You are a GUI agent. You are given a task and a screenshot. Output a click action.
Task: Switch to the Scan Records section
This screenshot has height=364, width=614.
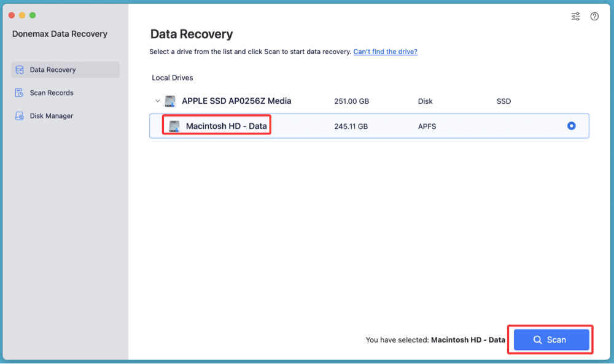[x=51, y=93]
